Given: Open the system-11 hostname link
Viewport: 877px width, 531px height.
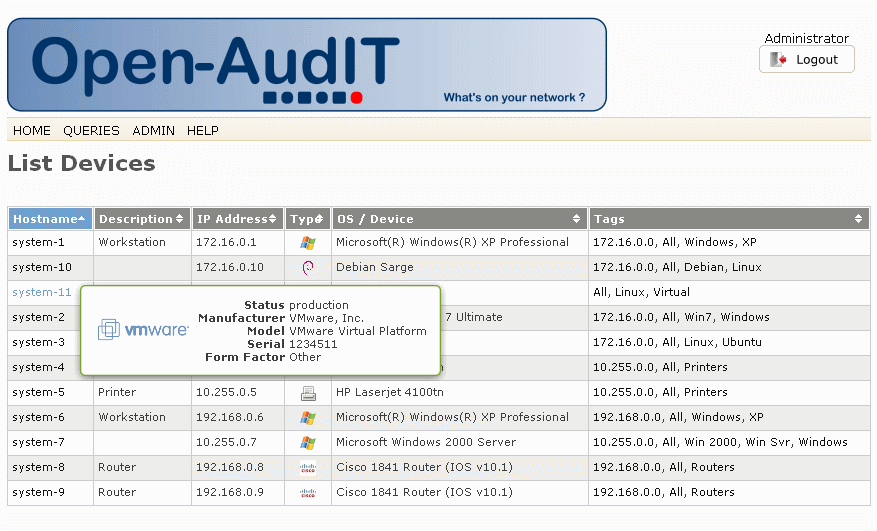Looking at the screenshot, I should pos(42,293).
